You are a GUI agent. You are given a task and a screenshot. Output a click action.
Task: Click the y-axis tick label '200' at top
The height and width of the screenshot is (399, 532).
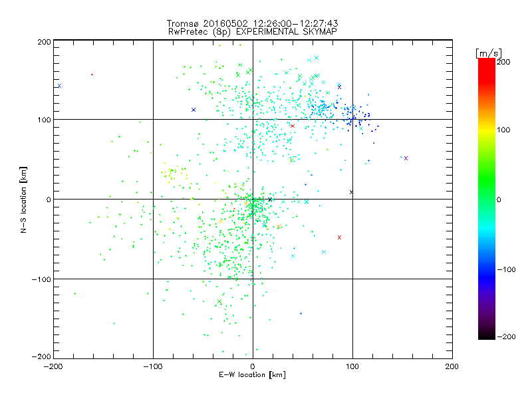coord(44,42)
